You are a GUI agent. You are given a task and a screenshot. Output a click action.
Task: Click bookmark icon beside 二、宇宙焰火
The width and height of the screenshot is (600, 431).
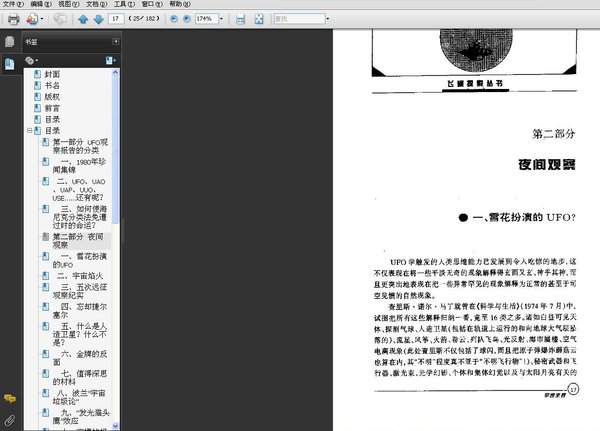(46, 276)
